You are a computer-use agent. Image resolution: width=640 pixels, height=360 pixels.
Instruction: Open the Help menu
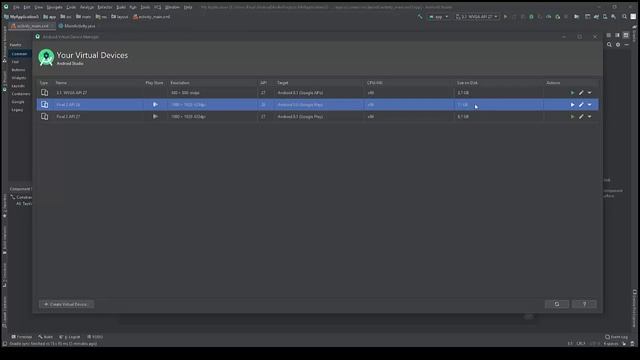pos(188,7)
